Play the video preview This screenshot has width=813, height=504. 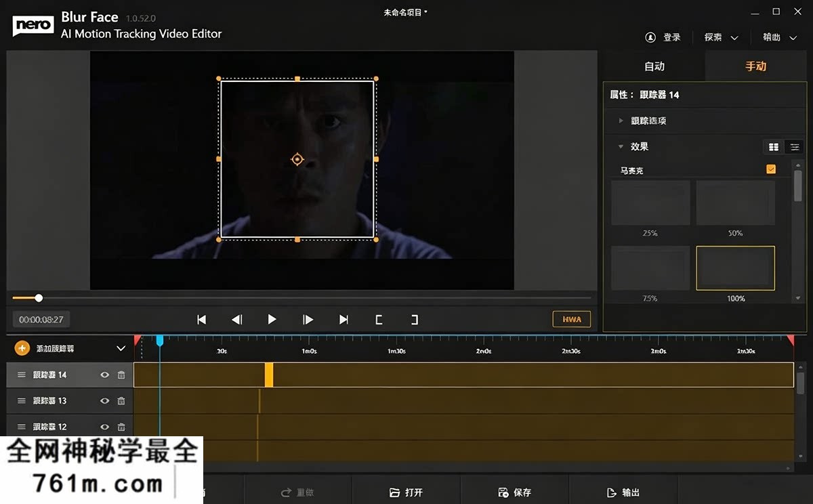coord(272,319)
